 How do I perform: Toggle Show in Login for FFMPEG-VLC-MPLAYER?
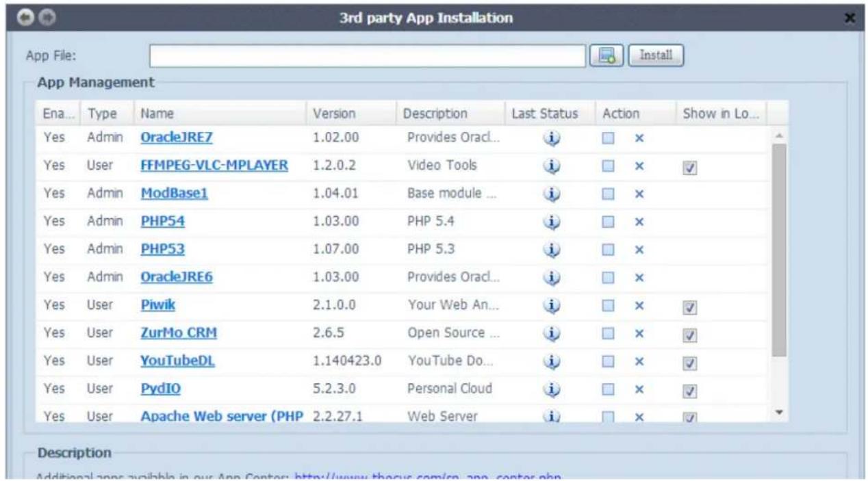(x=690, y=168)
